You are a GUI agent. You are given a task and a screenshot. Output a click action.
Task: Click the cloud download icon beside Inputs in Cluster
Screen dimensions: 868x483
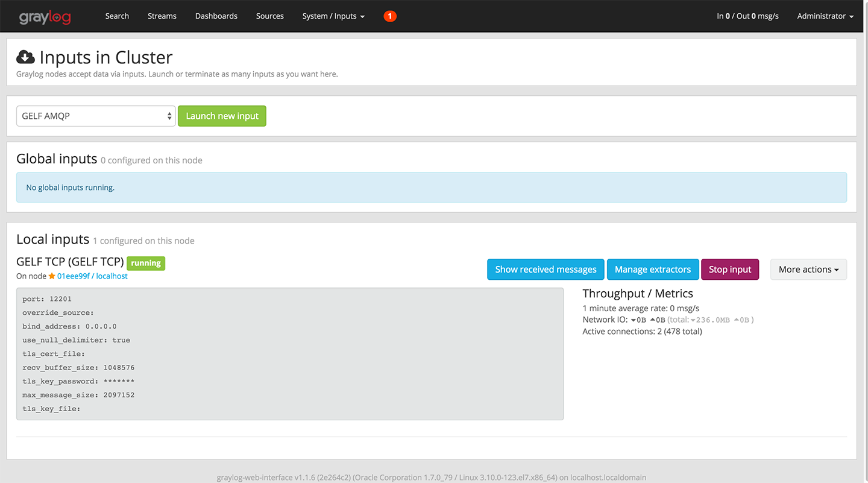(25, 57)
